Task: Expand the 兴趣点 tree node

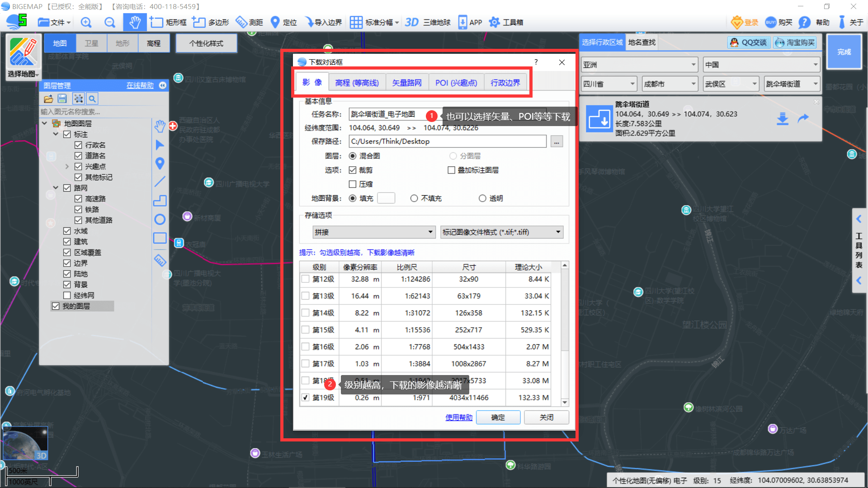Action: [67, 166]
